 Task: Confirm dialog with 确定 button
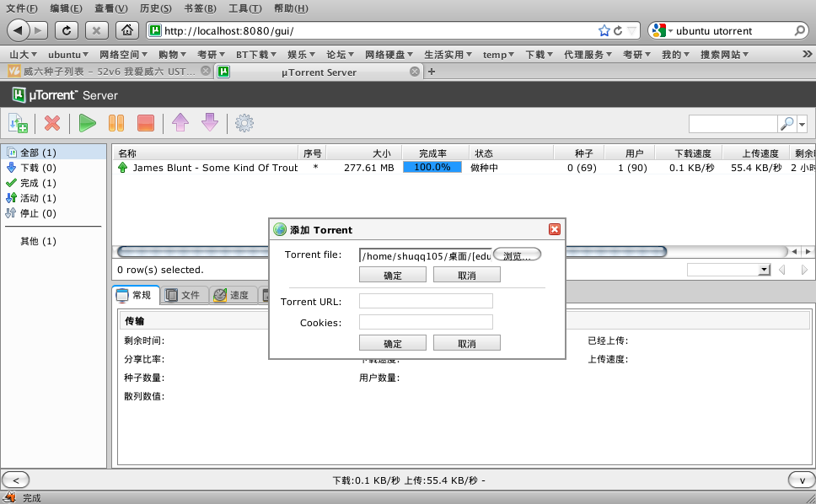(x=392, y=274)
